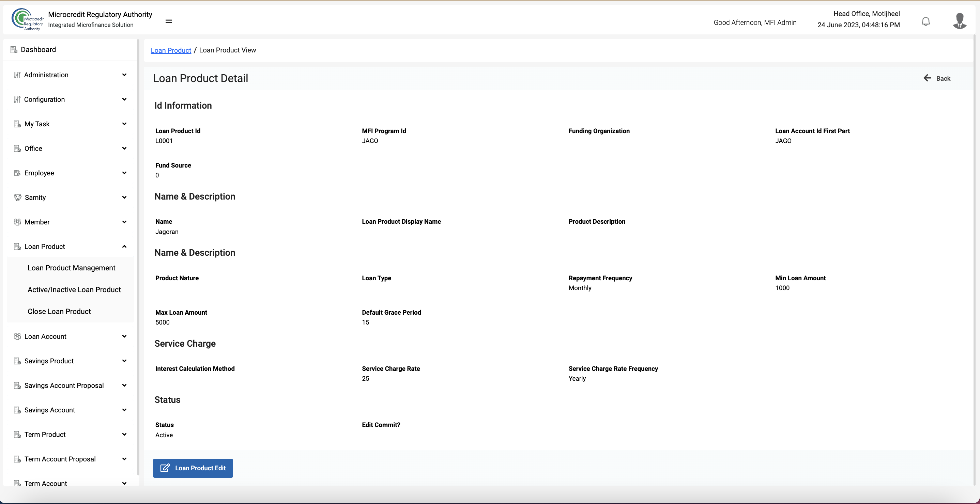The height and width of the screenshot is (504, 980).
Task: Expand the Term Account Proposal chevron
Action: pos(124,459)
